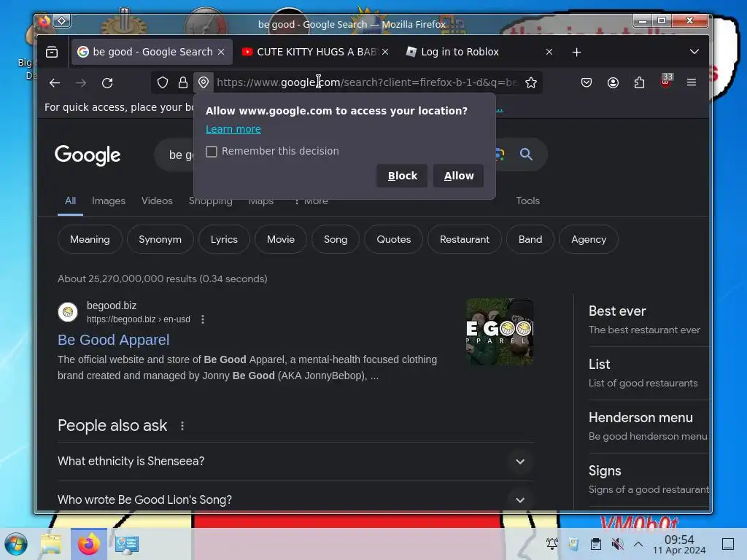Close the CUTE KITTY YouTube tab
This screenshot has width=747, height=560.
click(385, 52)
